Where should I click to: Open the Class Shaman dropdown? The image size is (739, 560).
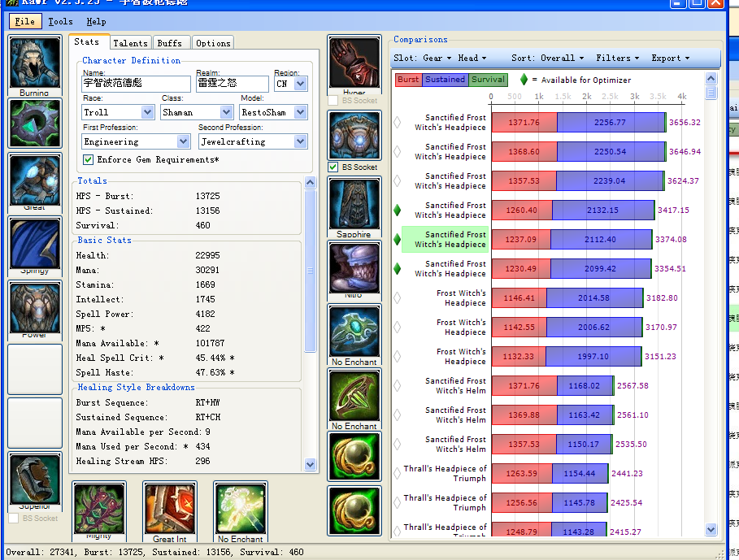(x=226, y=112)
